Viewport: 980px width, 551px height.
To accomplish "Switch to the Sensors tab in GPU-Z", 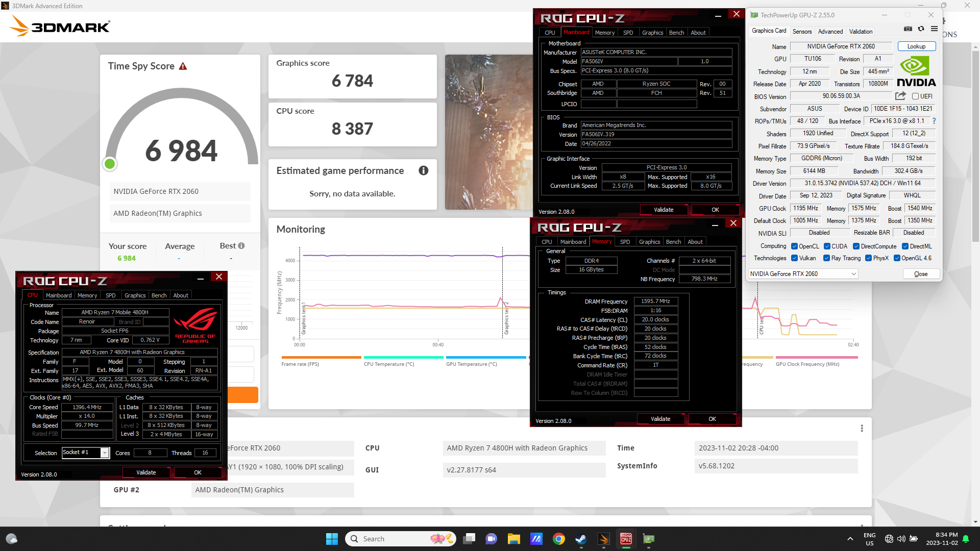I will pos(802,32).
